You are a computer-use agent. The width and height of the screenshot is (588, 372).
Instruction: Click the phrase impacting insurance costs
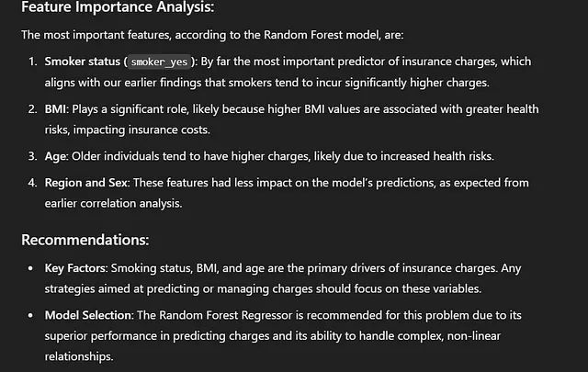click(141, 130)
